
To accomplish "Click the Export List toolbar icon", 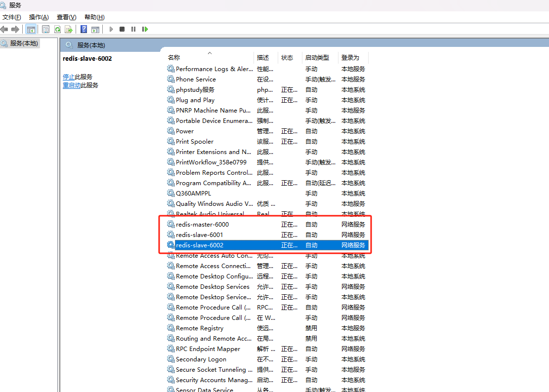I will click(x=69, y=29).
